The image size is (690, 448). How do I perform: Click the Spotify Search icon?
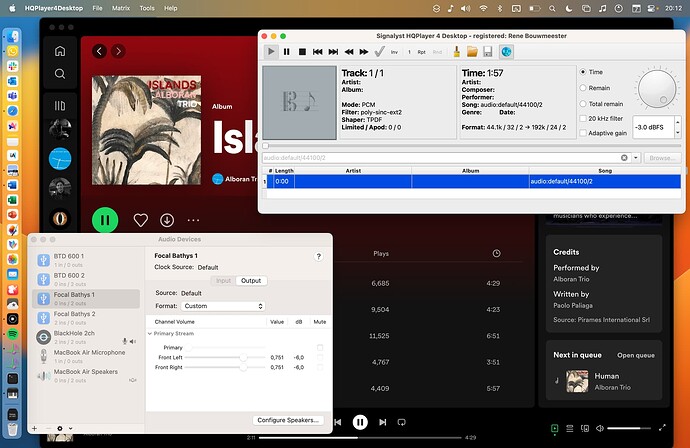point(60,73)
